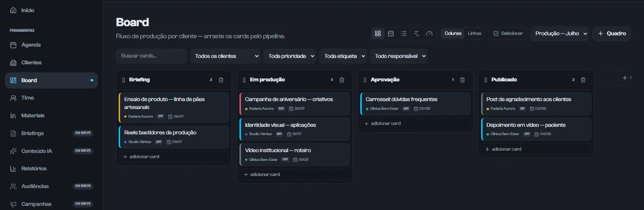
Task: Delete the Briefing column with trash icon
Action: [221, 80]
